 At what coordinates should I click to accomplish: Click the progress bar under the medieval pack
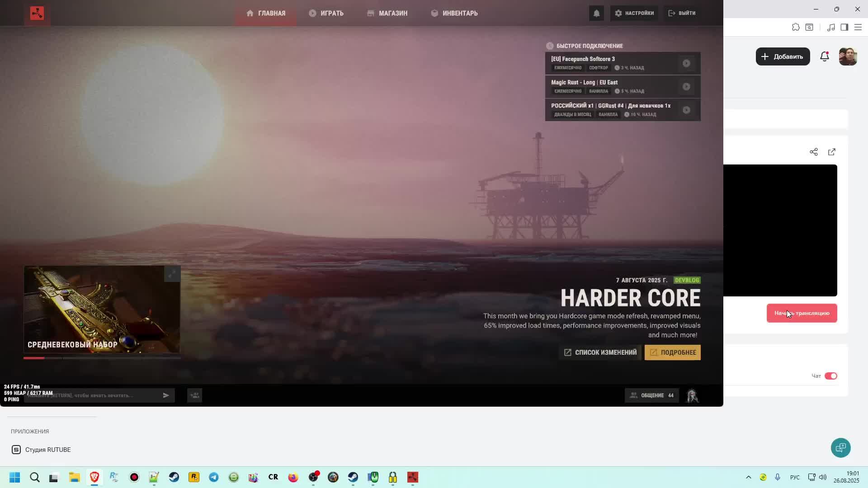coord(102,358)
